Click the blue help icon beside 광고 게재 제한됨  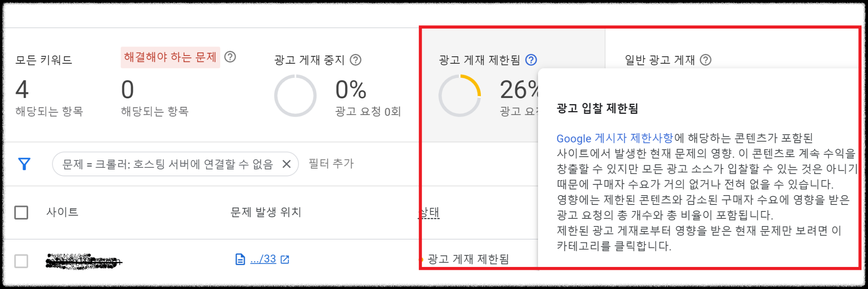point(530,60)
